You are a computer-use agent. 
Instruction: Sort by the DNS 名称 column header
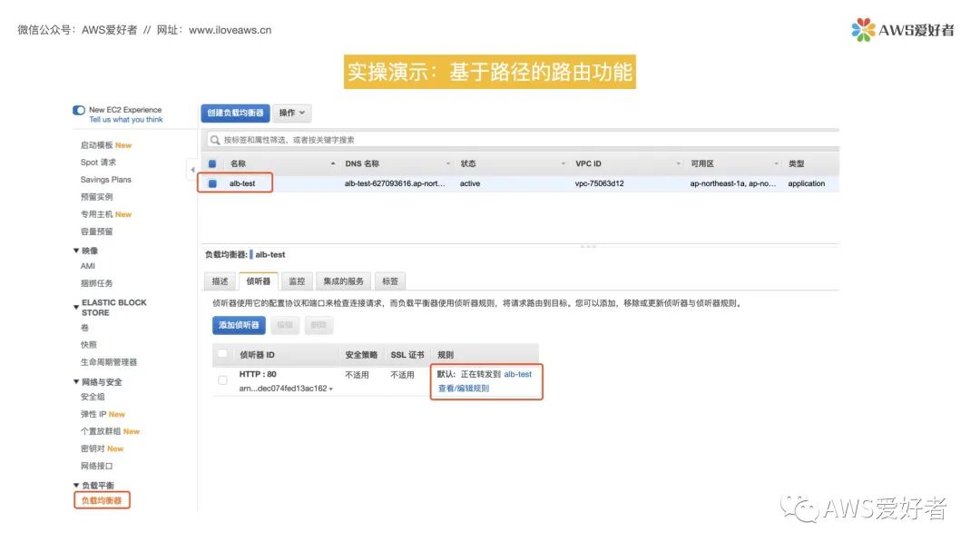[x=362, y=163]
